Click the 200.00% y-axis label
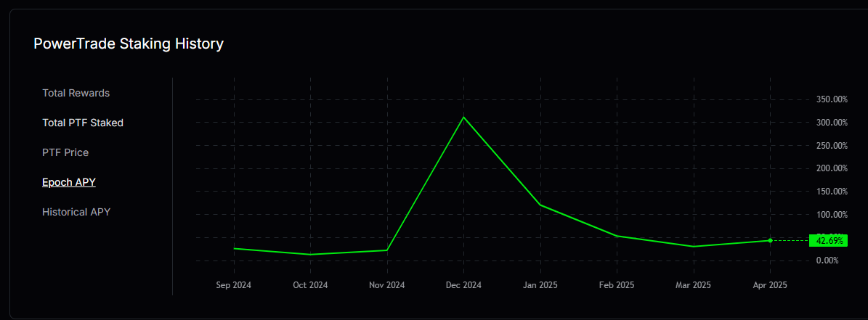Viewport: 868px width, 320px height. tap(832, 168)
